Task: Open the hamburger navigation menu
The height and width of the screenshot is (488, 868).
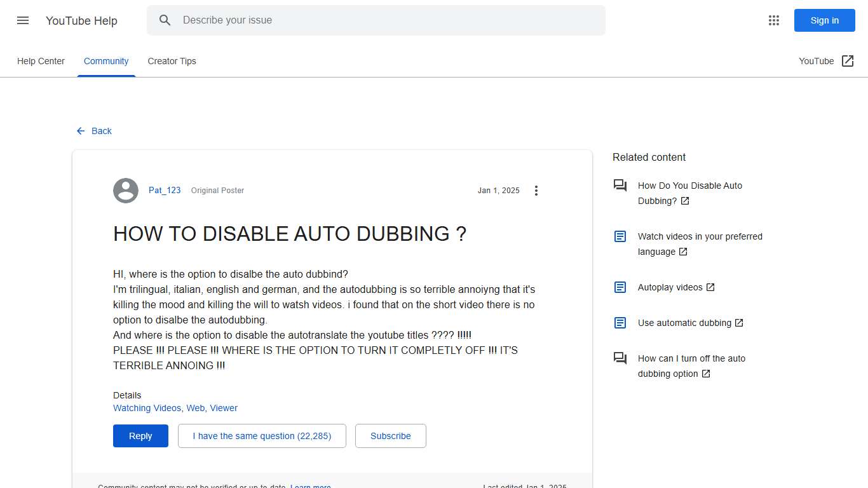Action: 22,20
